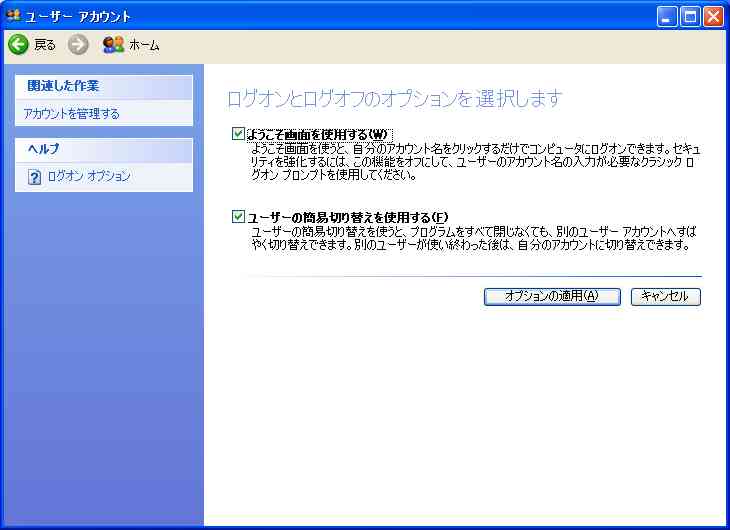Click the キャンセル button

(x=666, y=297)
